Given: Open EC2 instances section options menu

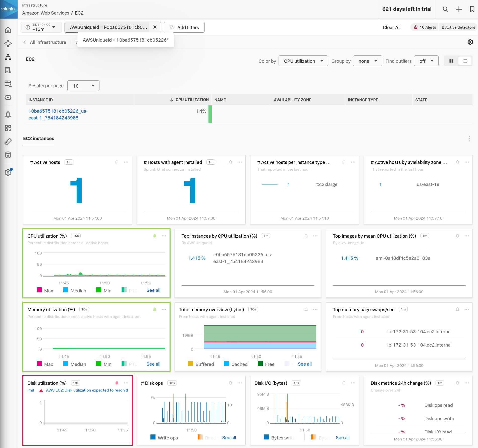Looking at the screenshot, I should pos(470,139).
